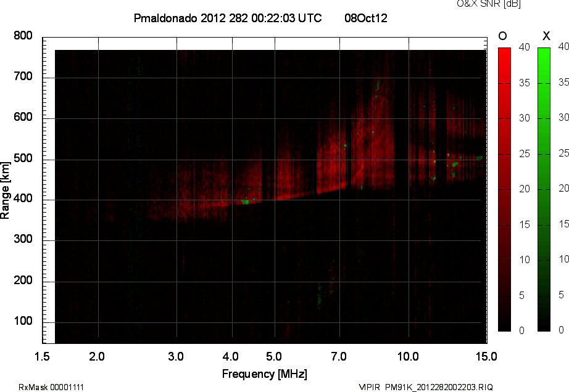Click the bright green X-mode spot near 4.3 MHz
The height and width of the screenshot is (392, 569).
[x=245, y=202]
